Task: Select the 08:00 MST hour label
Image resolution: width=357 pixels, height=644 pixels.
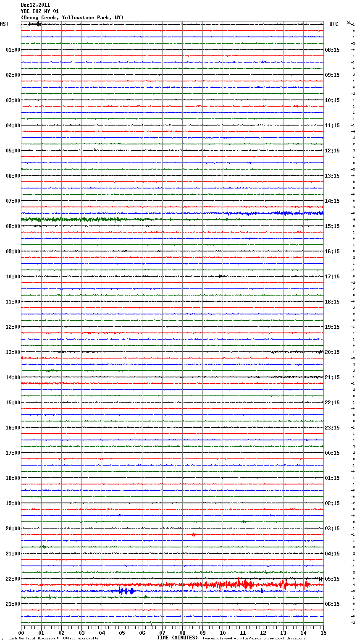Action: click(13, 226)
